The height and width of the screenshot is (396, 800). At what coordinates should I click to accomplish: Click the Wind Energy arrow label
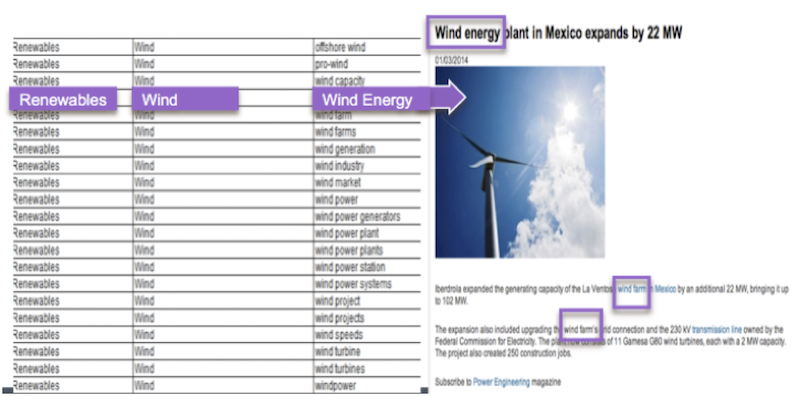pyautogui.click(x=389, y=99)
